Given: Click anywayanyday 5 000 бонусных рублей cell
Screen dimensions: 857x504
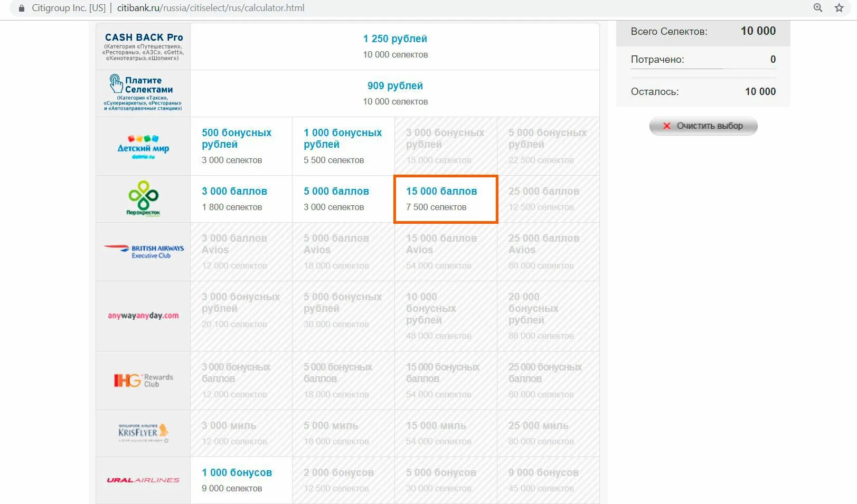Looking at the screenshot, I should coord(343,316).
